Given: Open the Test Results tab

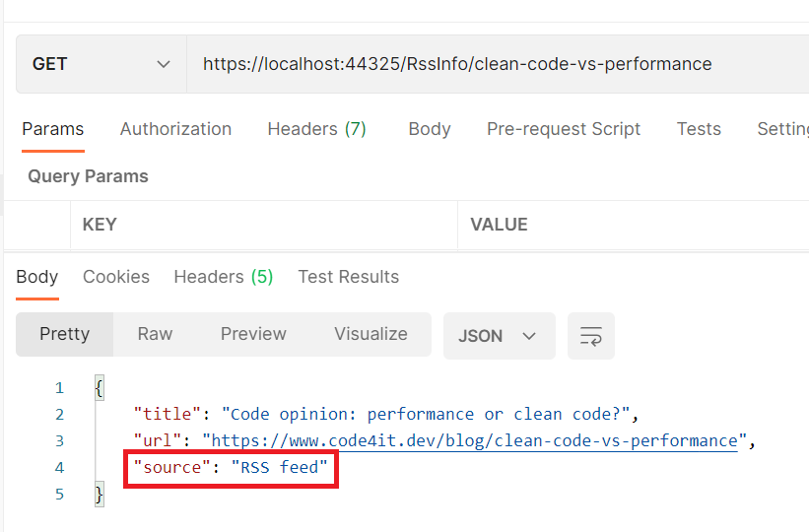Looking at the screenshot, I should pos(348,277).
